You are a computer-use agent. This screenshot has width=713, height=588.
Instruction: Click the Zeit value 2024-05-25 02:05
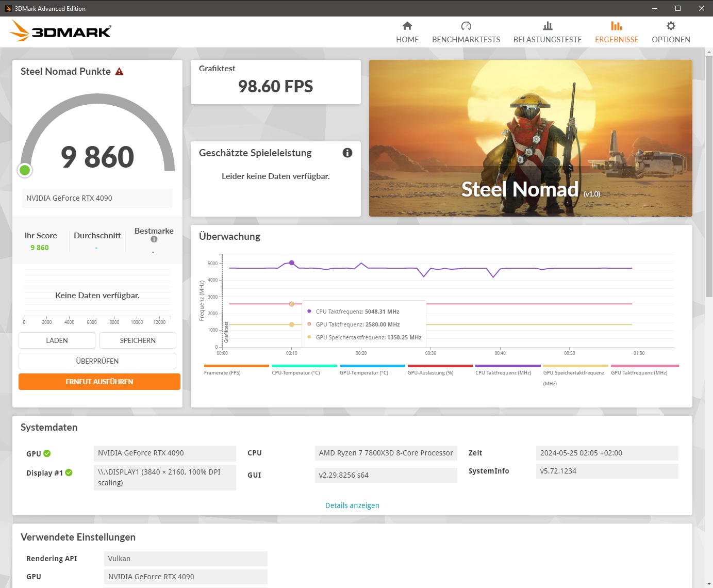click(x=607, y=453)
